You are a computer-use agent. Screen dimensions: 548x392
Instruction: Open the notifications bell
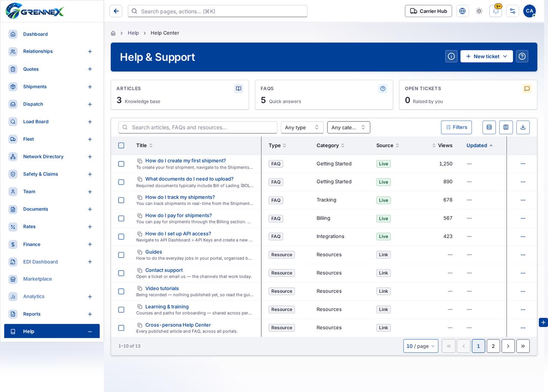(x=496, y=11)
